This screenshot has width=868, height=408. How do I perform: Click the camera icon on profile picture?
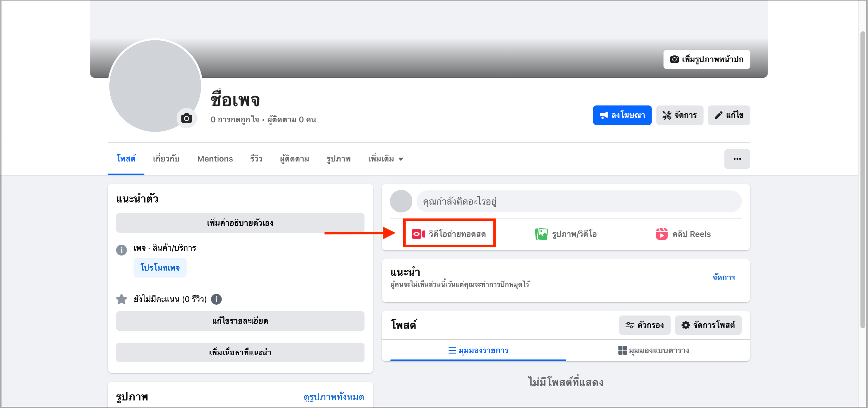(186, 118)
